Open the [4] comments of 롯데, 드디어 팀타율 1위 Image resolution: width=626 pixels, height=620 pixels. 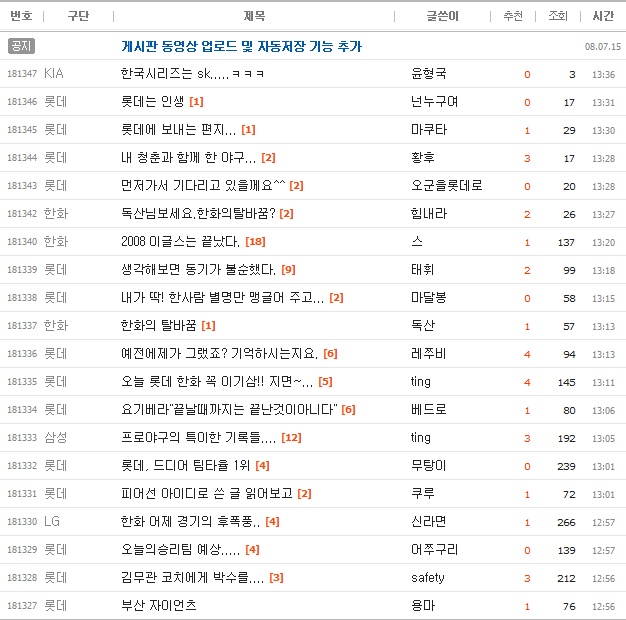pos(262,465)
